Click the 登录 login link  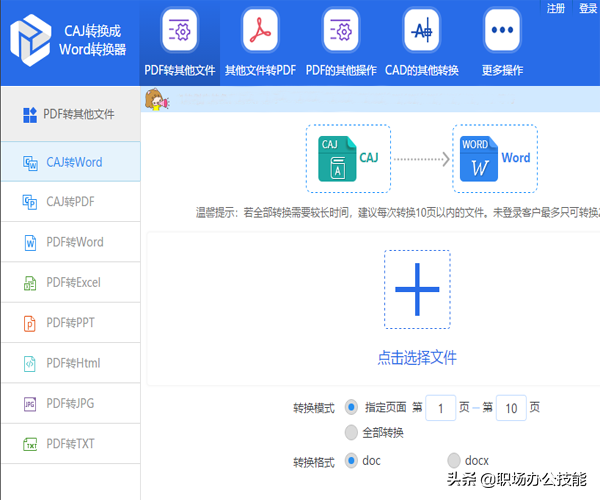(588, 8)
